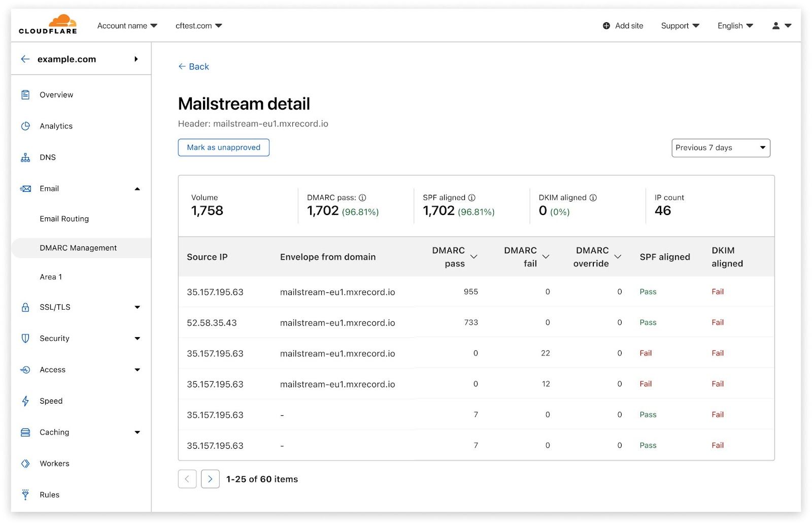Click the Mark as unapproved button
Screen dimensions: 812x525
tap(223, 148)
